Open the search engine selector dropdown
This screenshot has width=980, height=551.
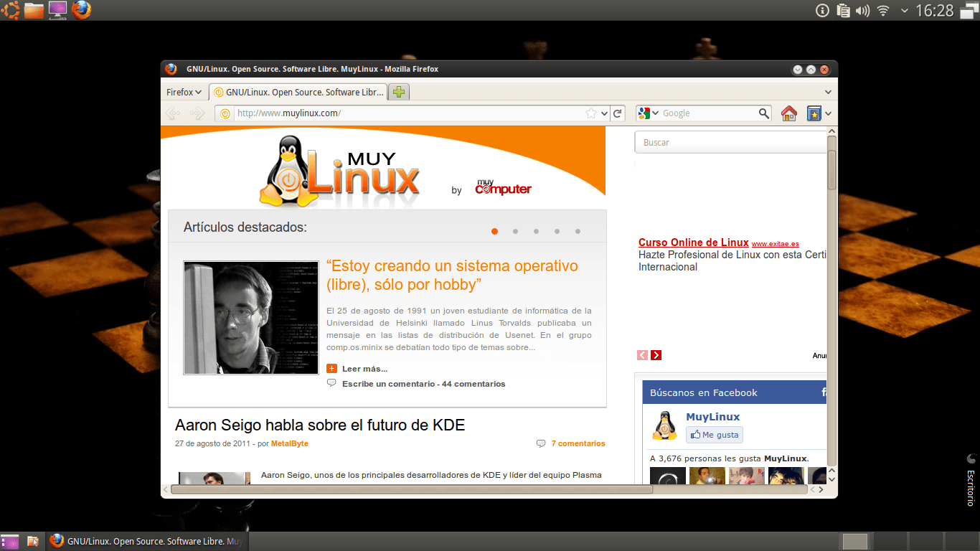[648, 113]
